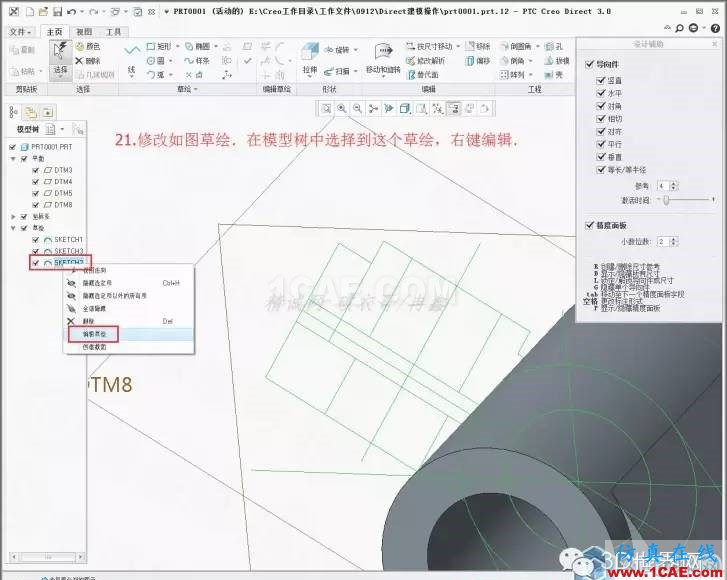
Task: Switch to the 工具 ribbon tab
Action: 113,32
